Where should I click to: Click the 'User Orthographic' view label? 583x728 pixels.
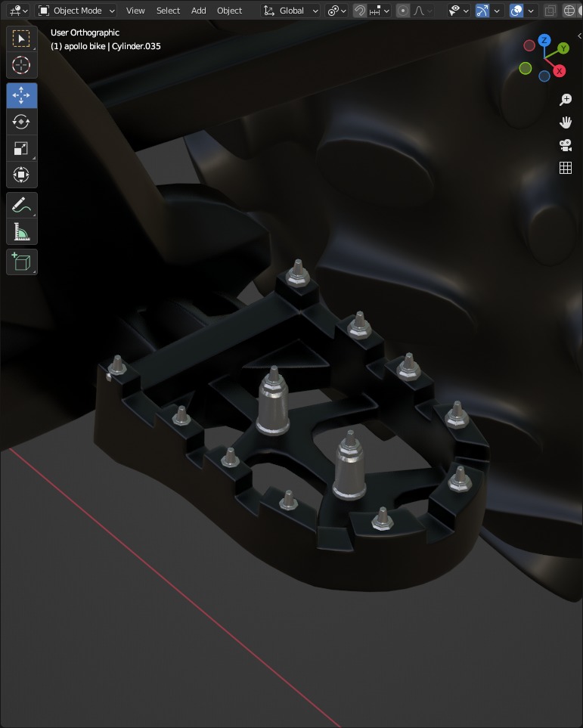pos(85,33)
